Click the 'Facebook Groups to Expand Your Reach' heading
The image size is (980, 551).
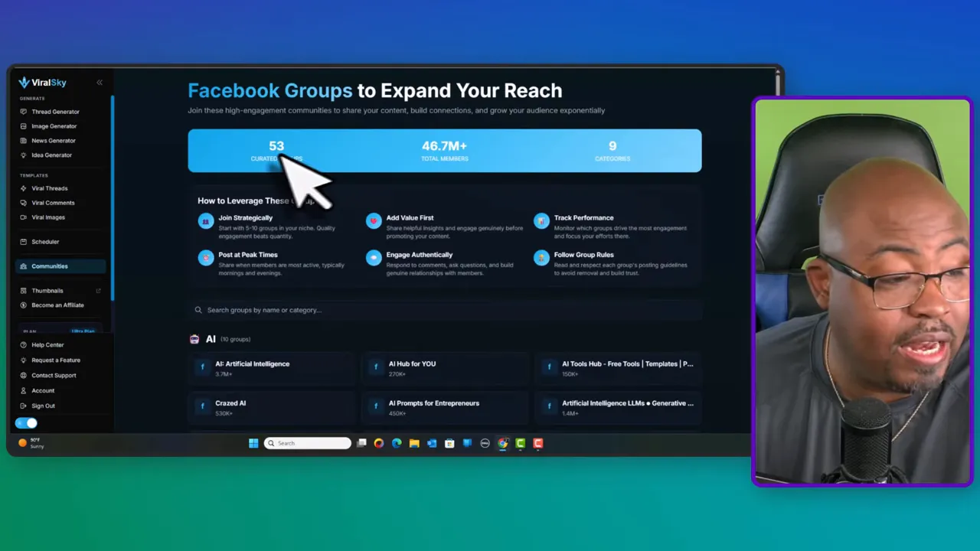click(375, 90)
